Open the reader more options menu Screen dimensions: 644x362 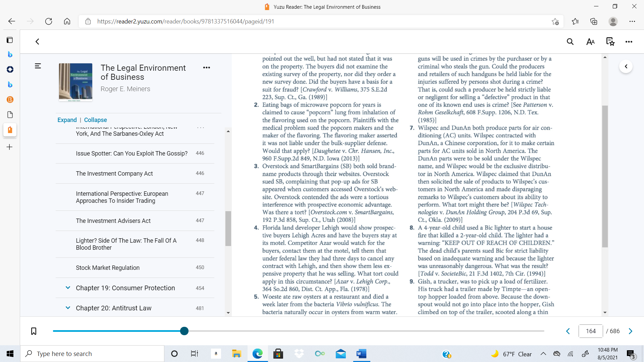[x=629, y=42]
